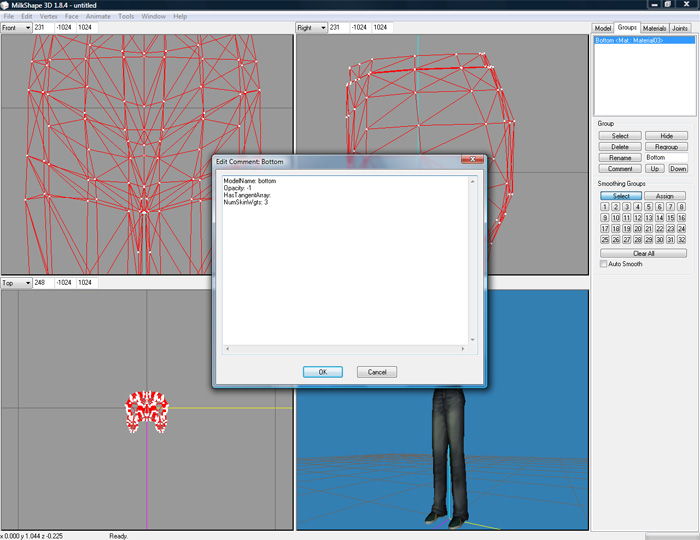Open the Vertex menu
Screen dimensions: 700x540
(49, 17)
